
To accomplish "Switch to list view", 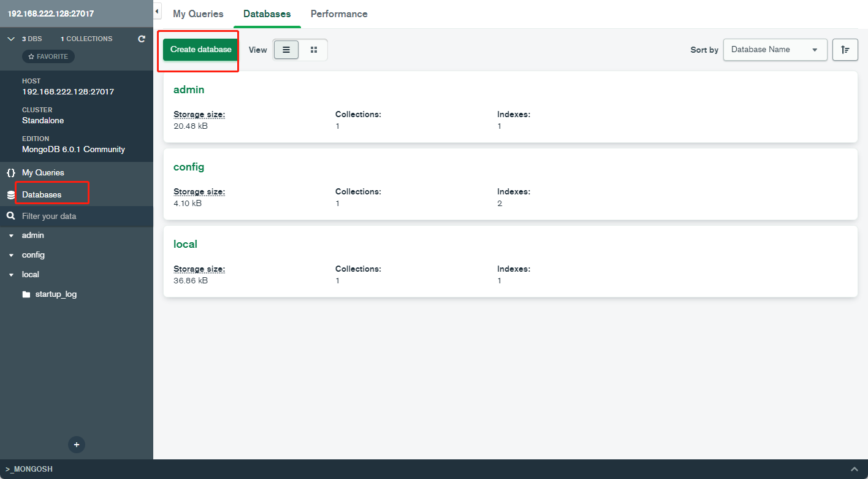I will pyautogui.click(x=286, y=50).
